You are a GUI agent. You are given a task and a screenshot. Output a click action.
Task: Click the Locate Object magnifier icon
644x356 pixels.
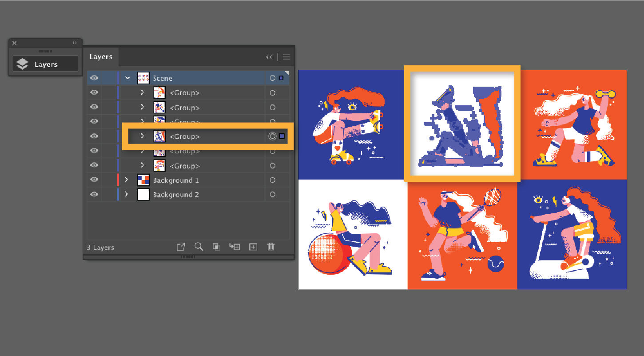(199, 247)
